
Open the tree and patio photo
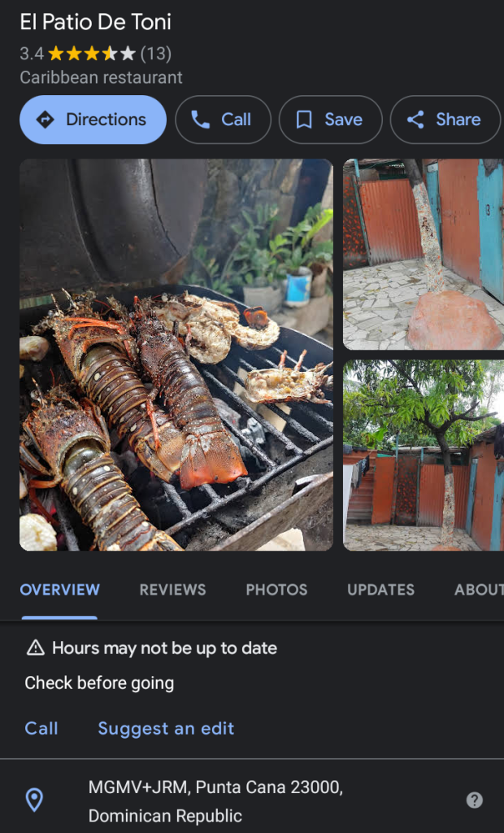pos(423,455)
